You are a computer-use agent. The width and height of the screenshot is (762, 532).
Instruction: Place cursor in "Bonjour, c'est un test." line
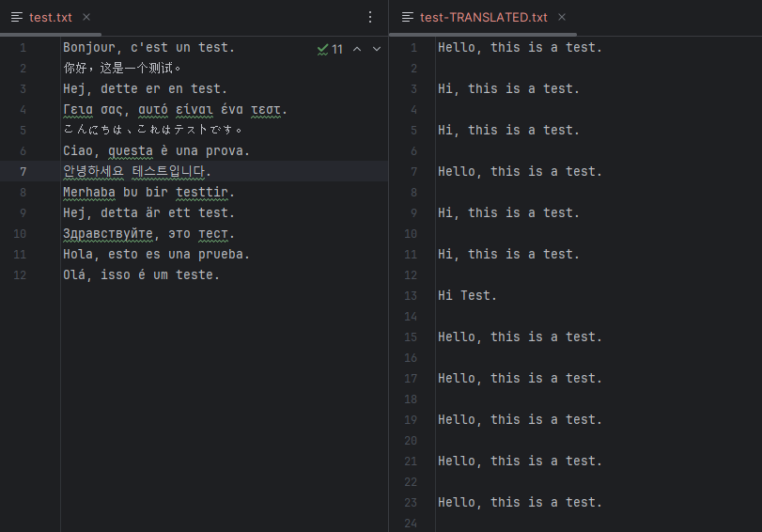[148, 47]
